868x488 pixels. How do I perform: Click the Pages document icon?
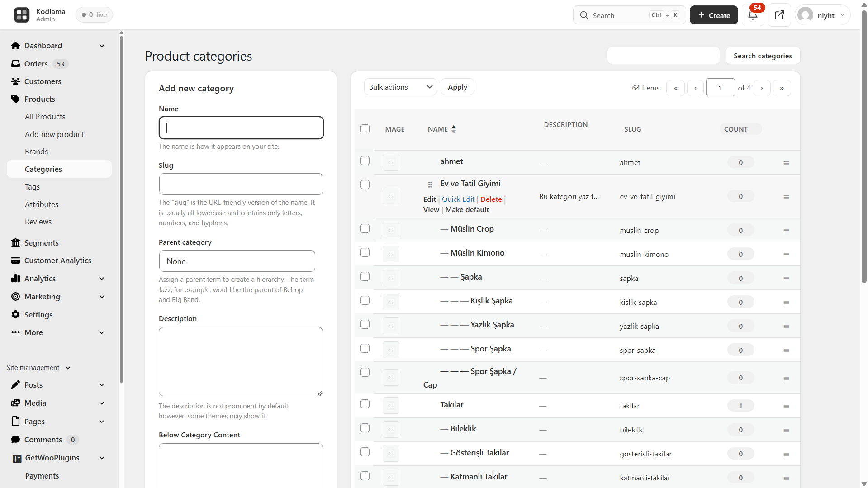[x=16, y=422]
